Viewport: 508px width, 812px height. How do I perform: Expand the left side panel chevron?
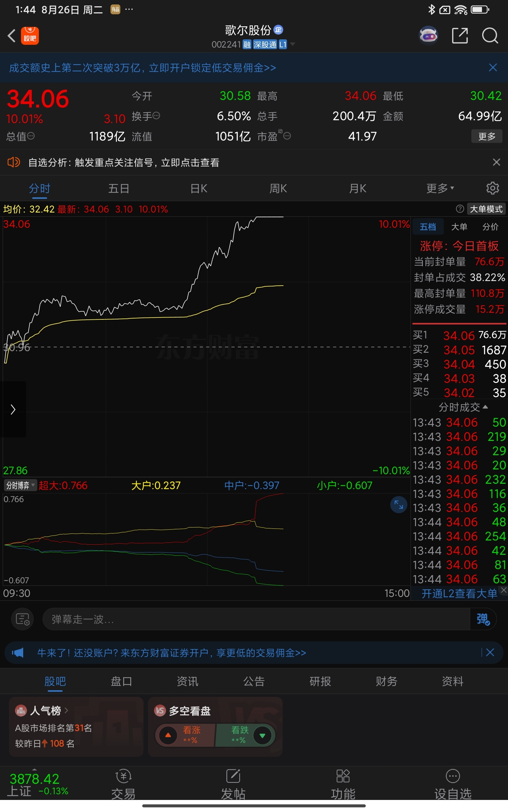13,409
